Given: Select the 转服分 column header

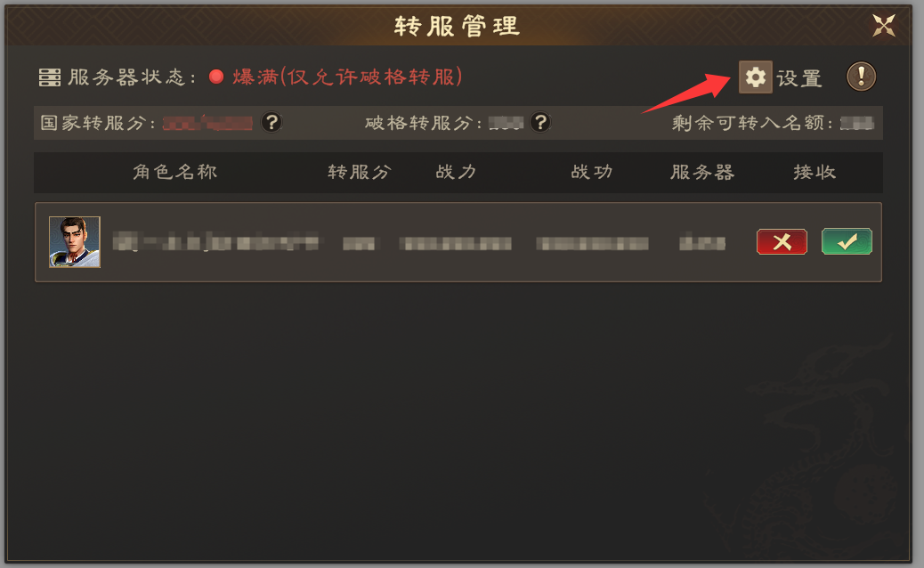Looking at the screenshot, I should [360, 172].
